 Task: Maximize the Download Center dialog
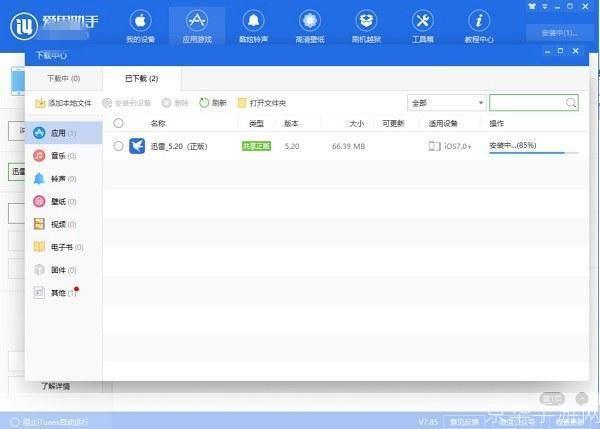click(x=561, y=51)
